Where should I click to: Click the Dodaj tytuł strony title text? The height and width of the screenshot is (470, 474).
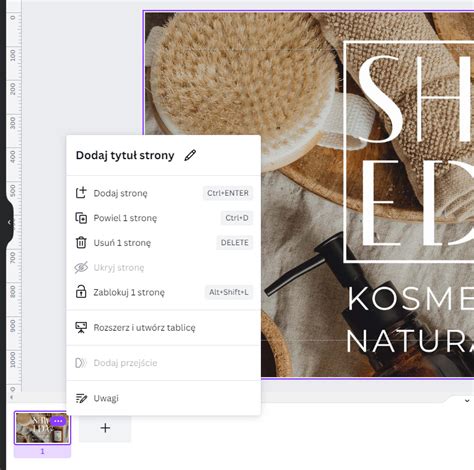tap(125, 155)
